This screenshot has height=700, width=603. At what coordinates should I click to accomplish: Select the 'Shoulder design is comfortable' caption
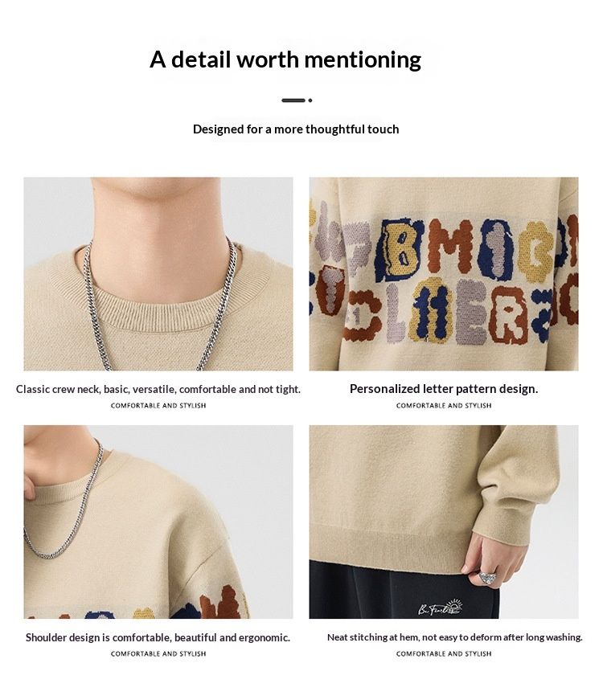(x=158, y=637)
